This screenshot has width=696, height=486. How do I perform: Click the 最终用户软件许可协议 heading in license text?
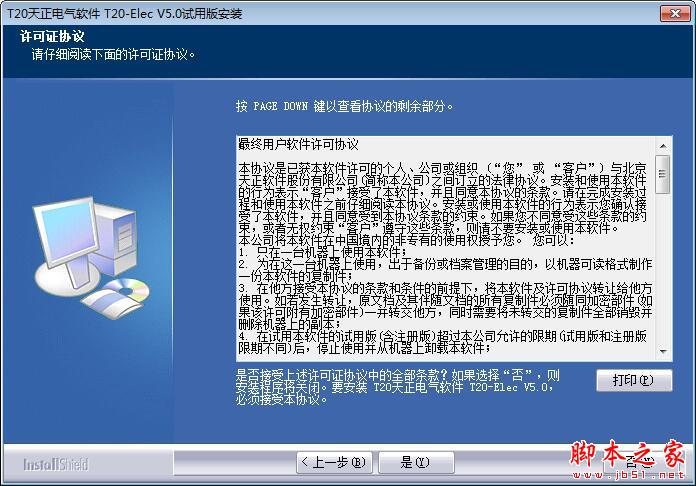[298, 144]
